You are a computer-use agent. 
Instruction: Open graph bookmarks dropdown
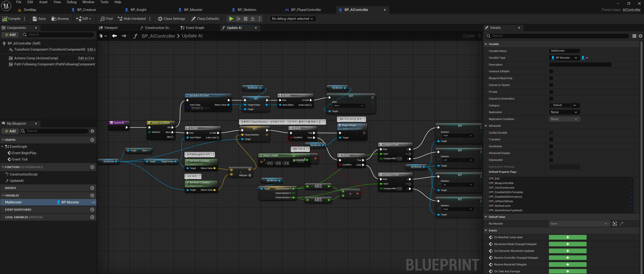click(103, 36)
